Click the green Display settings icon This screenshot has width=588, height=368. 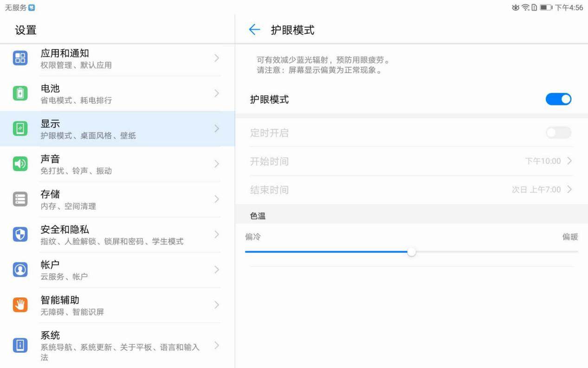20,129
